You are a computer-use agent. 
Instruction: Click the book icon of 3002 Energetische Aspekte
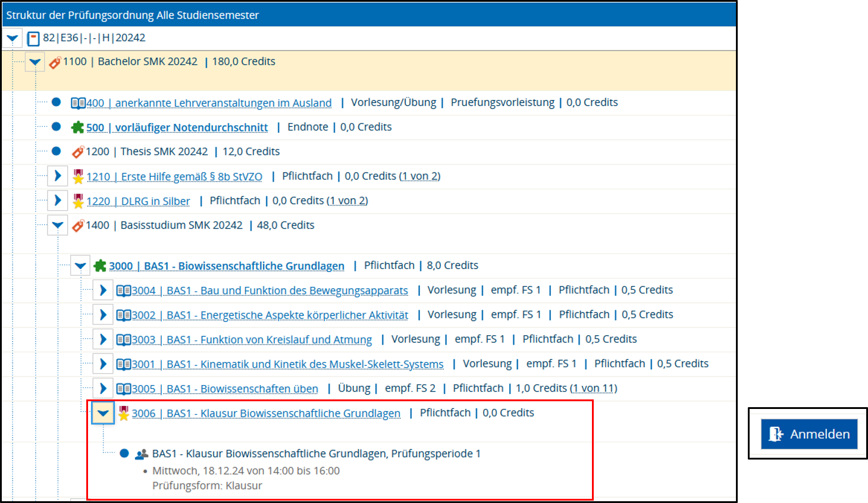point(124,315)
